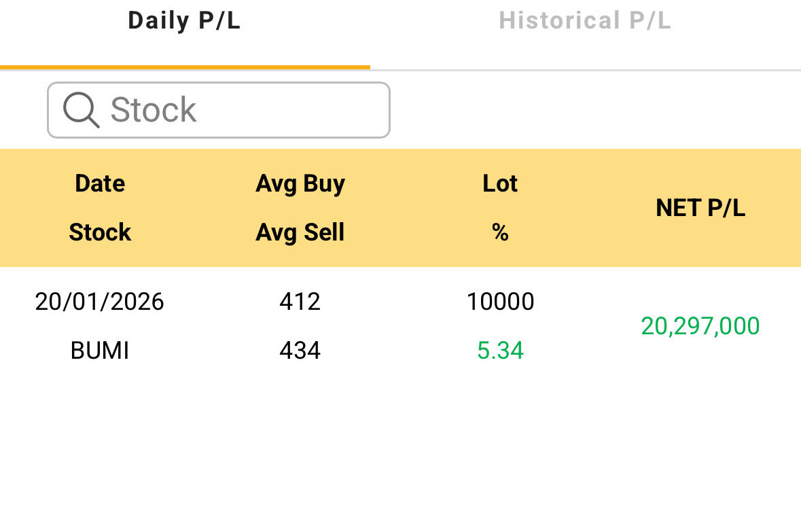
Task: Select the Avg Buy column header
Action: coord(300,183)
